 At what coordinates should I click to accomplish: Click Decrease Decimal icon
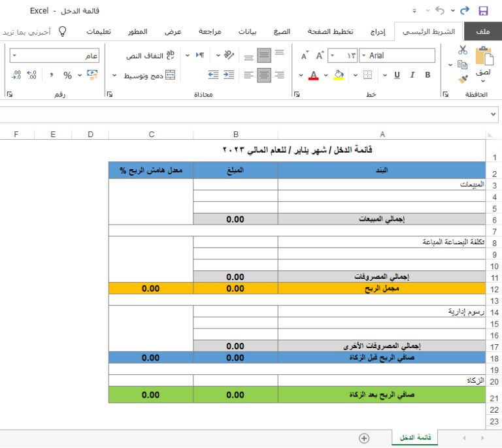pyautogui.click(x=16, y=75)
